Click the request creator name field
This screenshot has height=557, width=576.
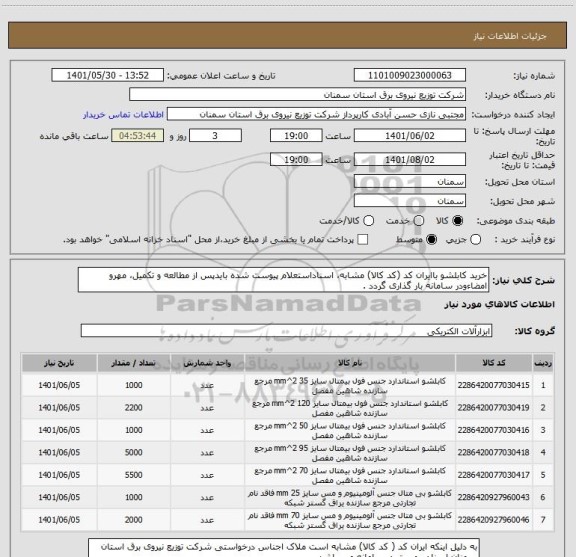coord(316,114)
